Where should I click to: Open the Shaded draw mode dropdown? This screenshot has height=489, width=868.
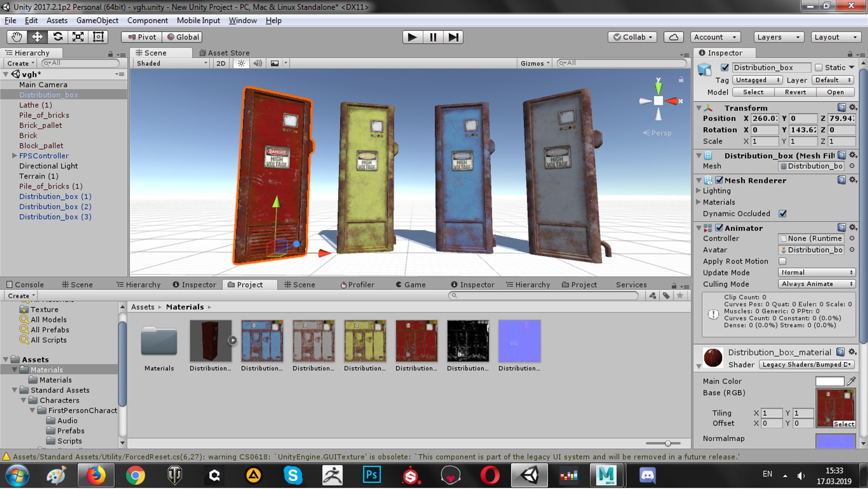click(x=172, y=63)
